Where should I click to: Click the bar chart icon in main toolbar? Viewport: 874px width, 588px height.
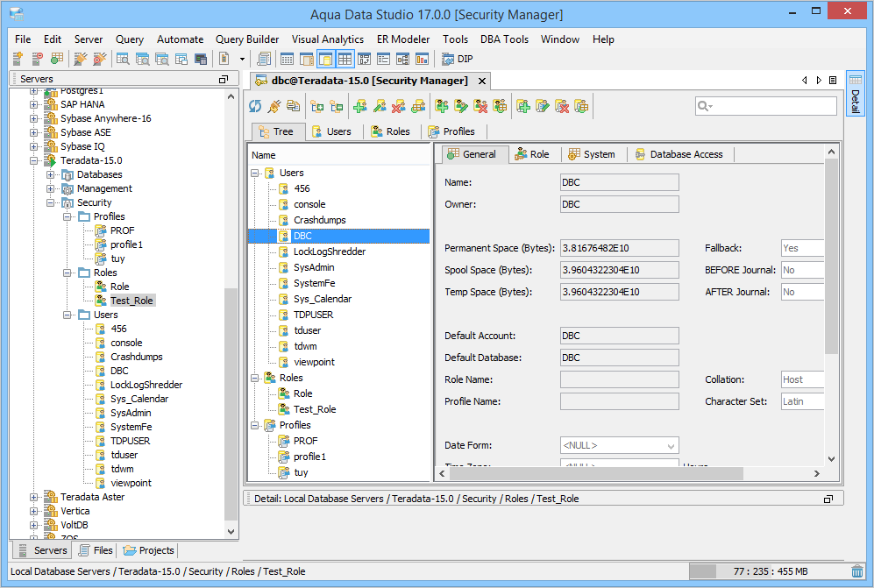422,59
